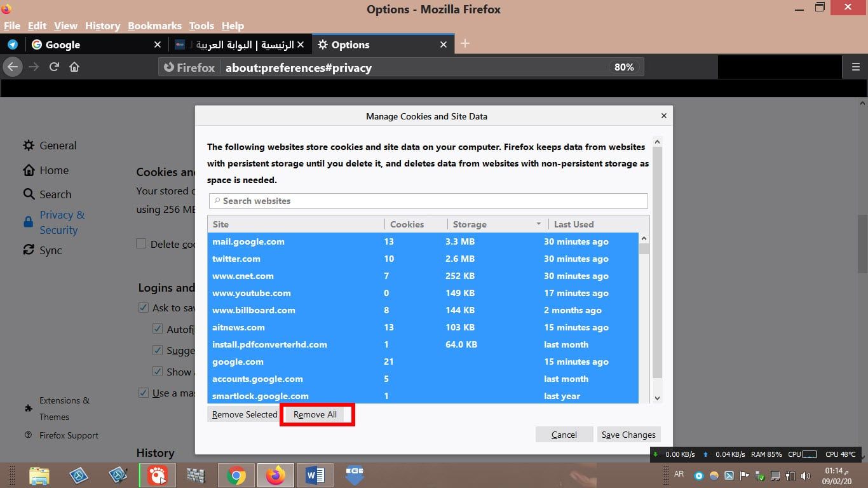
Task: Click in the Search websites field
Action: point(428,201)
